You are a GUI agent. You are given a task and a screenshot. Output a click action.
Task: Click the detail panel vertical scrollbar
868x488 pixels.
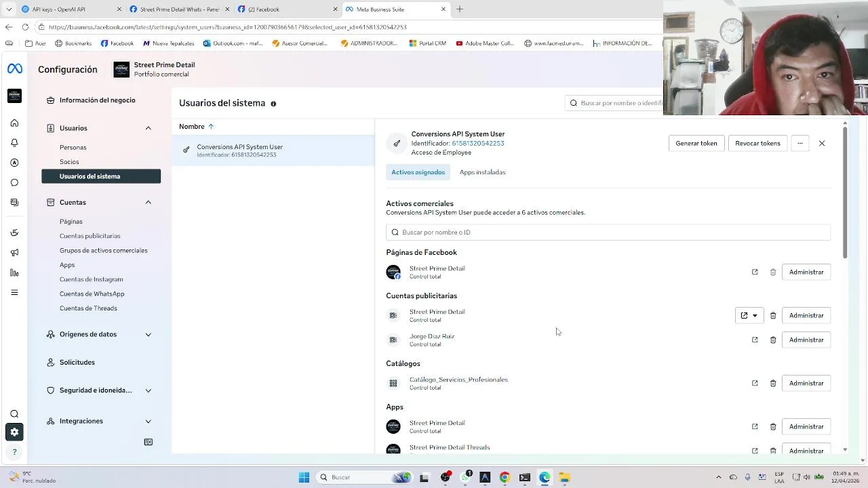845,191
